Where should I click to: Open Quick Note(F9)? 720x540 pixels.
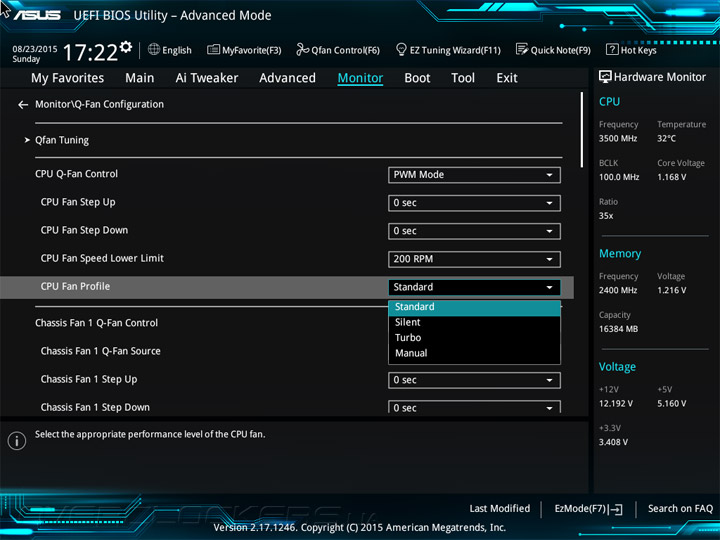click(x=553, y=50)
